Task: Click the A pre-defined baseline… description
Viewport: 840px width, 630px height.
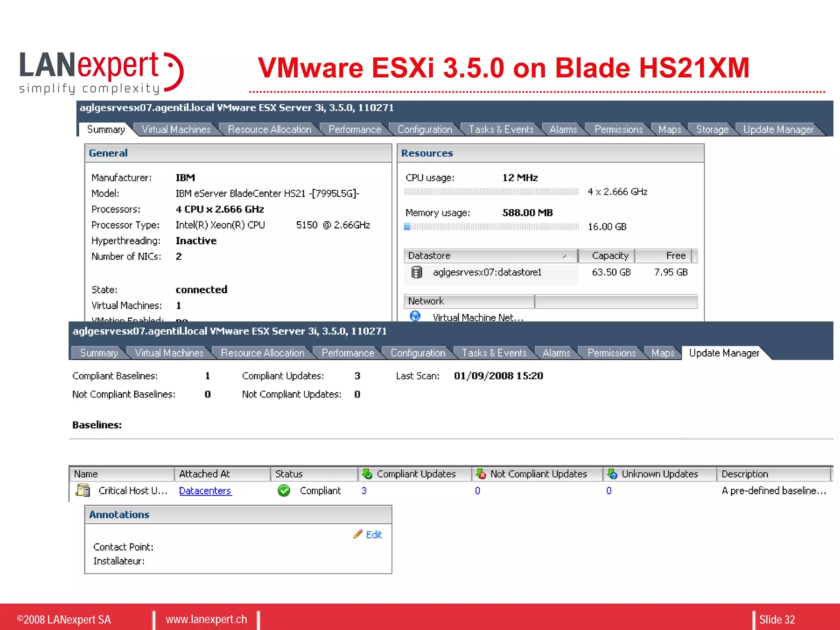Action: (x=774, y=491)
